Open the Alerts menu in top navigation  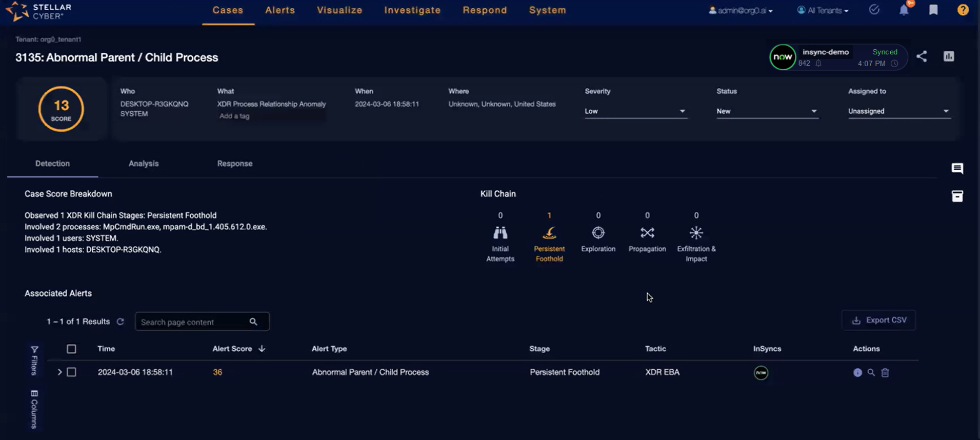pos(280,10)
